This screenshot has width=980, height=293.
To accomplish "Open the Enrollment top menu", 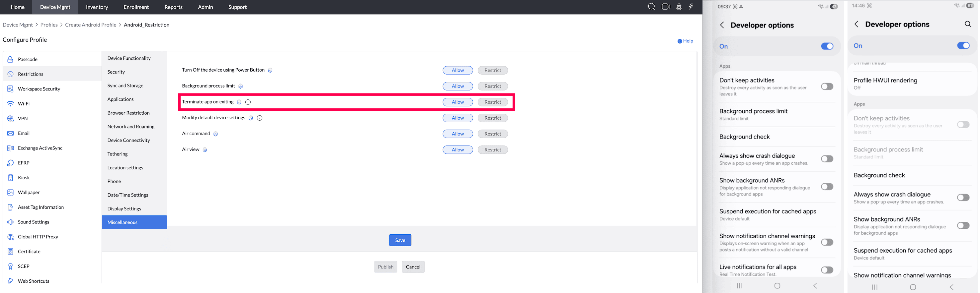I will (x=136, y=7).
